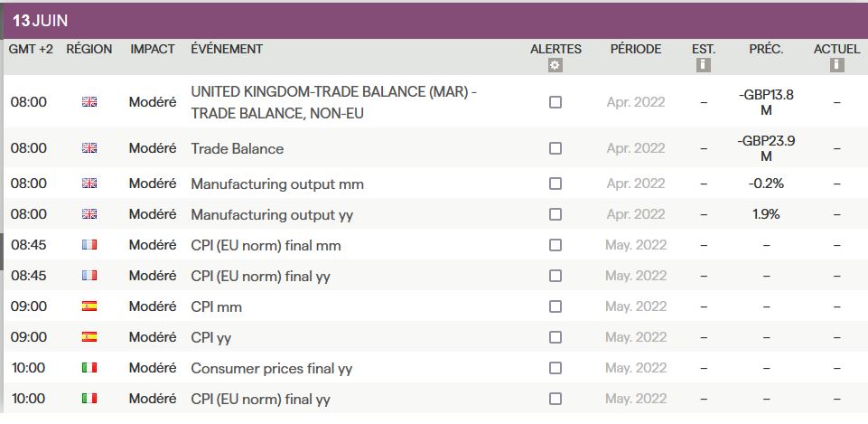Toggle alert for Italy CPI (EU norm) final yy

(x=555, y=399)
